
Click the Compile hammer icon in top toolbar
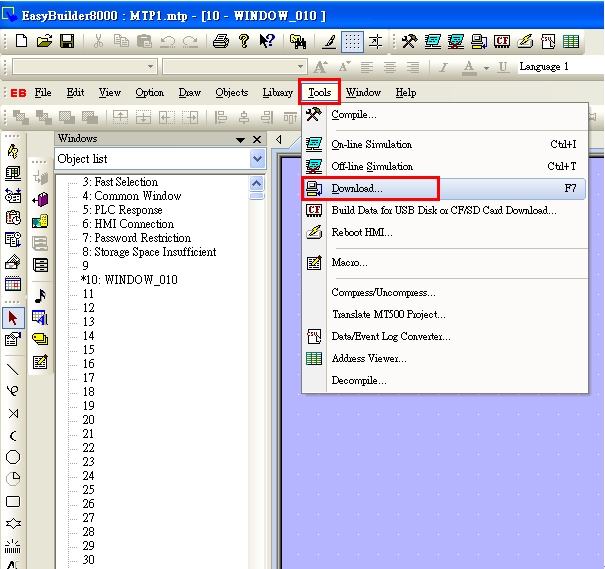tap(409, 41)
